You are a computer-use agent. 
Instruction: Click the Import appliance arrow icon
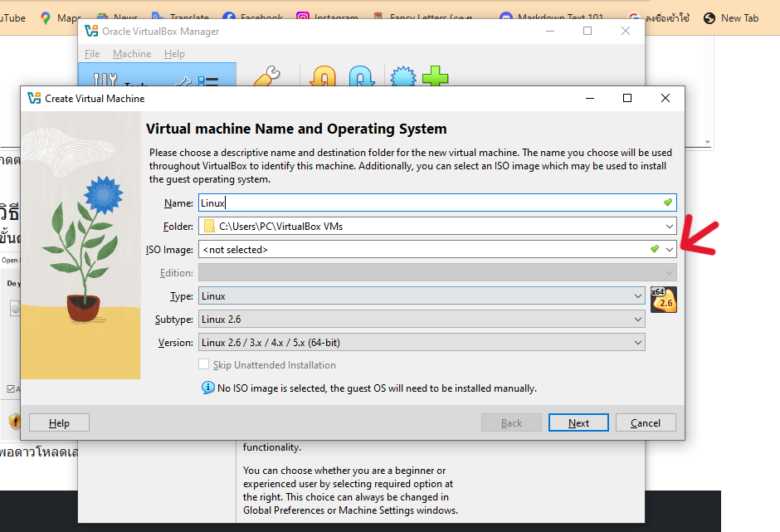(324, 78)
